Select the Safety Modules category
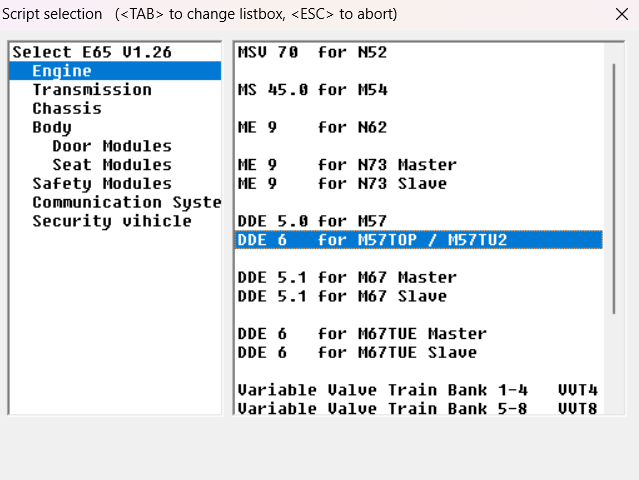This screenshot has height=480, width=639. 115,183
